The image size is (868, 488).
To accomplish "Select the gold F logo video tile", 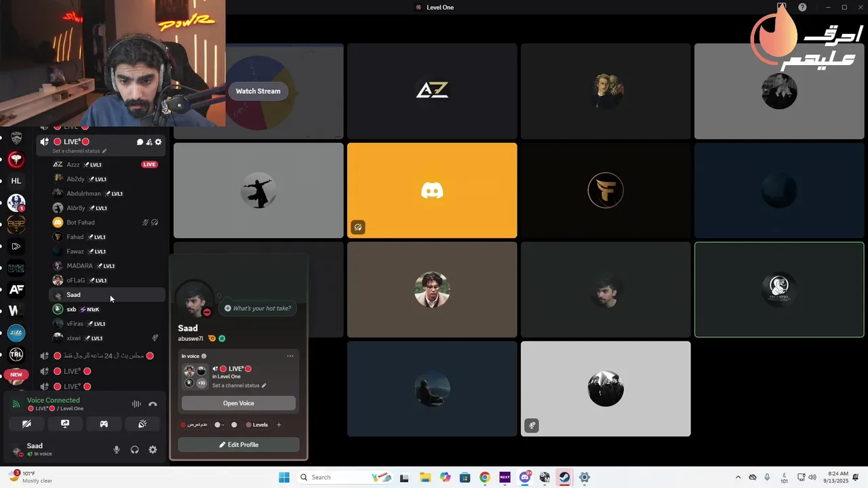I will pyautogui.click(x=606, y=190).
